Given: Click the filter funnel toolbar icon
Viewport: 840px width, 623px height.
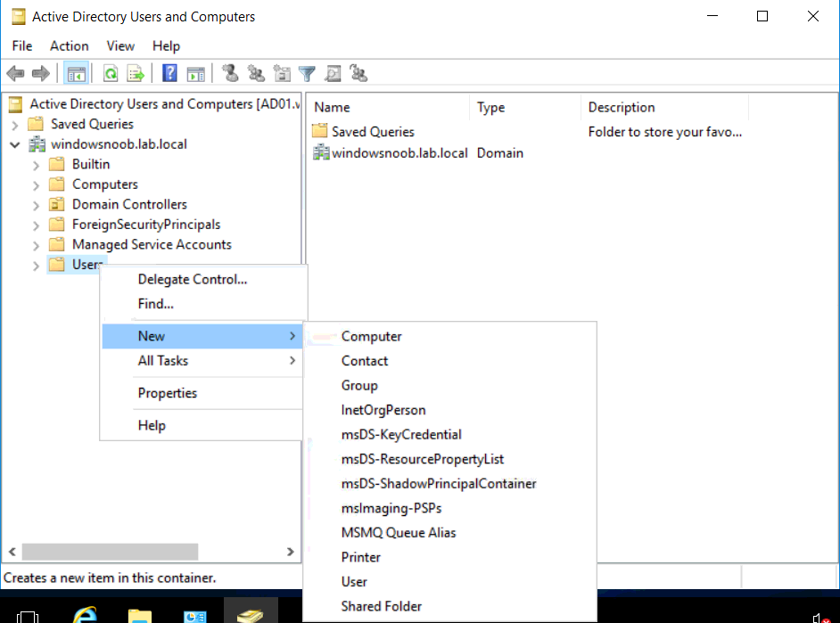Looking at the screenshot, I should pyautogui.click(x=307, y=73).
